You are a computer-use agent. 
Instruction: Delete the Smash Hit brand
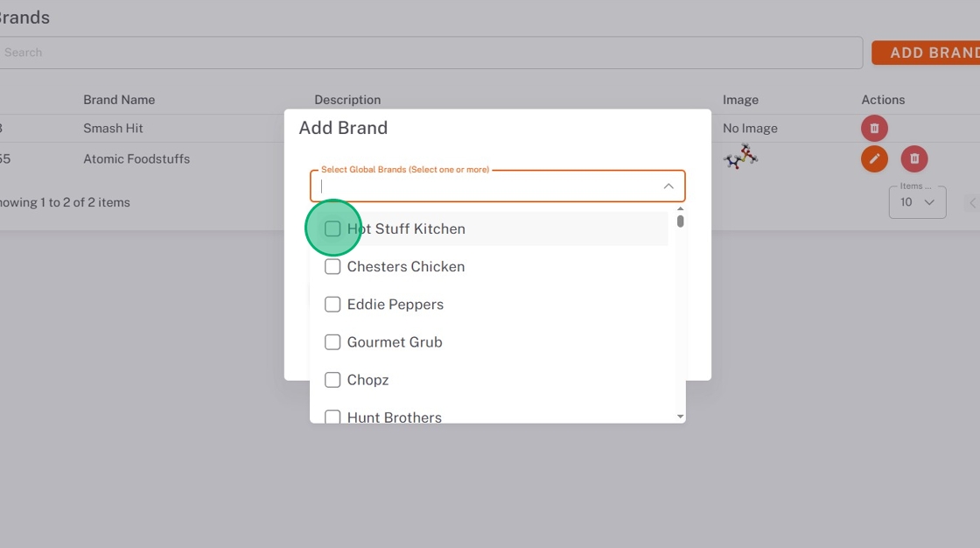coord(874,129)
